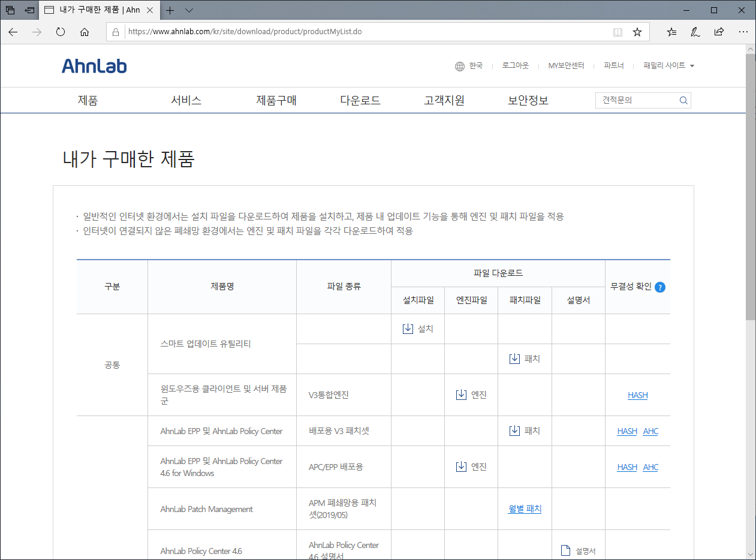
Task: Open the 제품구매 menu
Action: (x=276, y=101)
